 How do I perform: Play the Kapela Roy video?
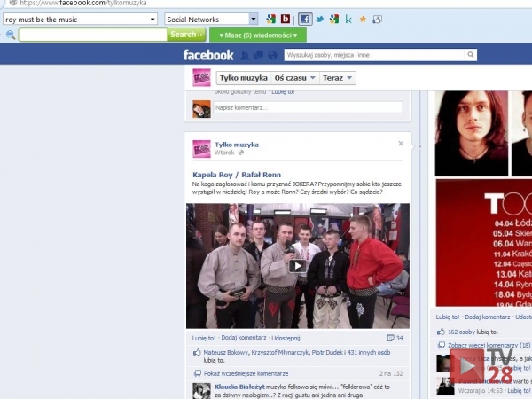298,265
